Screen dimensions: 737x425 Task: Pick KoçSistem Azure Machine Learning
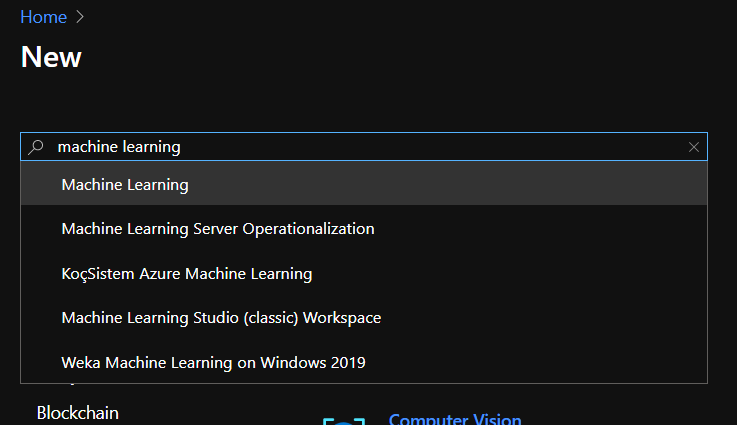point(364,273)
